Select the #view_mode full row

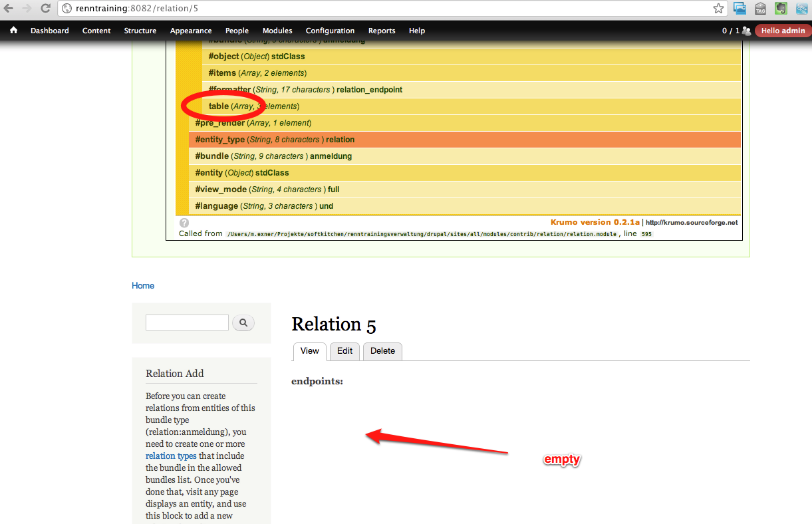[465, 190]
